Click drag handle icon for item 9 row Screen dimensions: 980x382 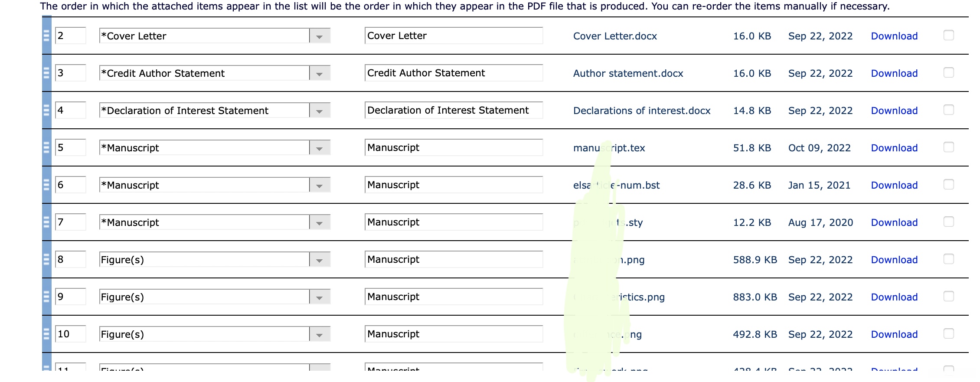46,297
